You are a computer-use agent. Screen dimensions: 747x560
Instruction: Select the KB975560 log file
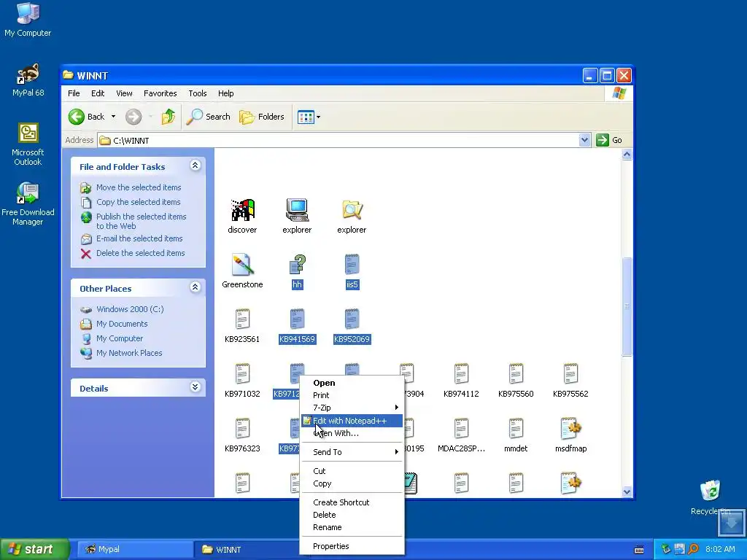tap(516, 374)
